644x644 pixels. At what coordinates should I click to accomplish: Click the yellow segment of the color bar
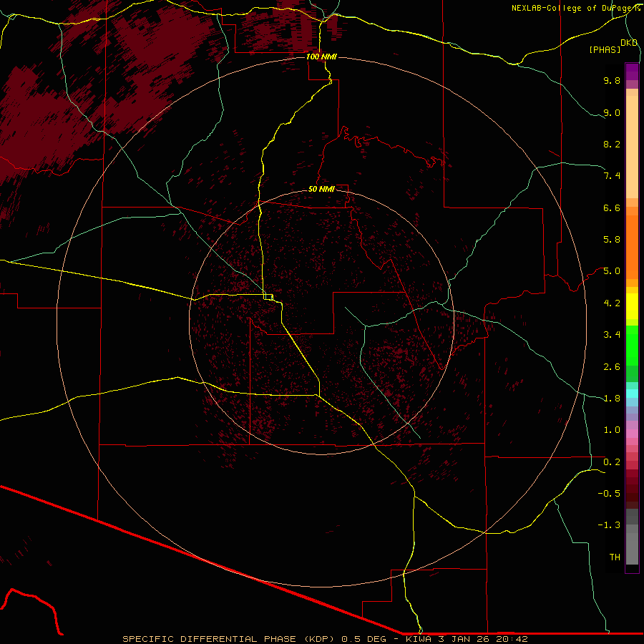[632, 306]
